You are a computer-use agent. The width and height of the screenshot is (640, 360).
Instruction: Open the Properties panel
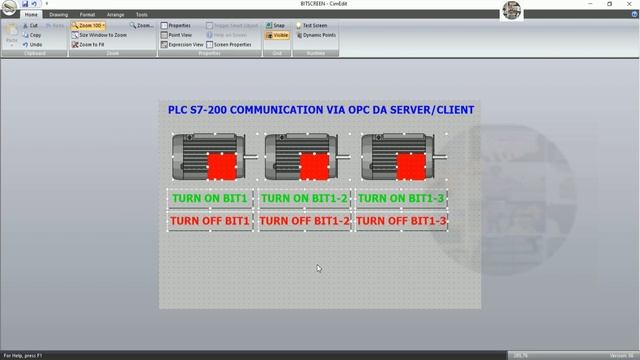(x=176, y=25)
